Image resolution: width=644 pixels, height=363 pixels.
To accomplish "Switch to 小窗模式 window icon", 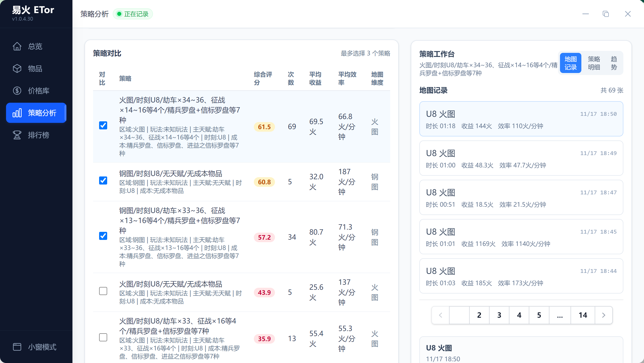I will (x=17, y=347).
